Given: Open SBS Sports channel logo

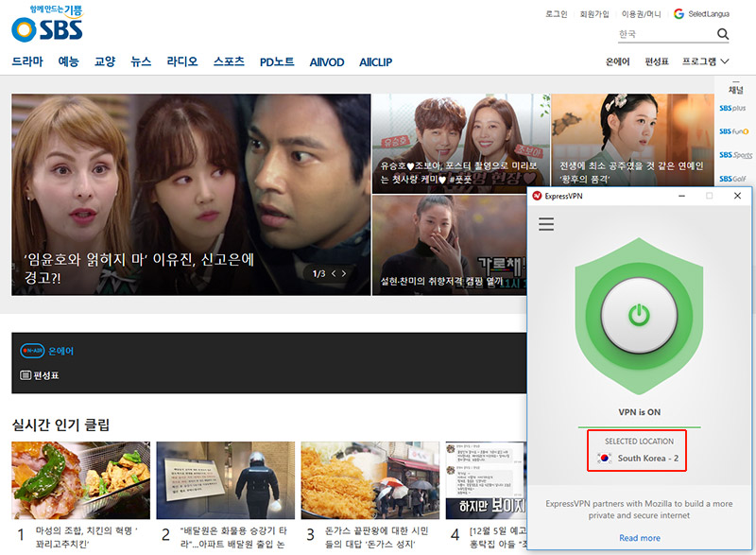Looking at the screenshot, I should tap(736, 155).
